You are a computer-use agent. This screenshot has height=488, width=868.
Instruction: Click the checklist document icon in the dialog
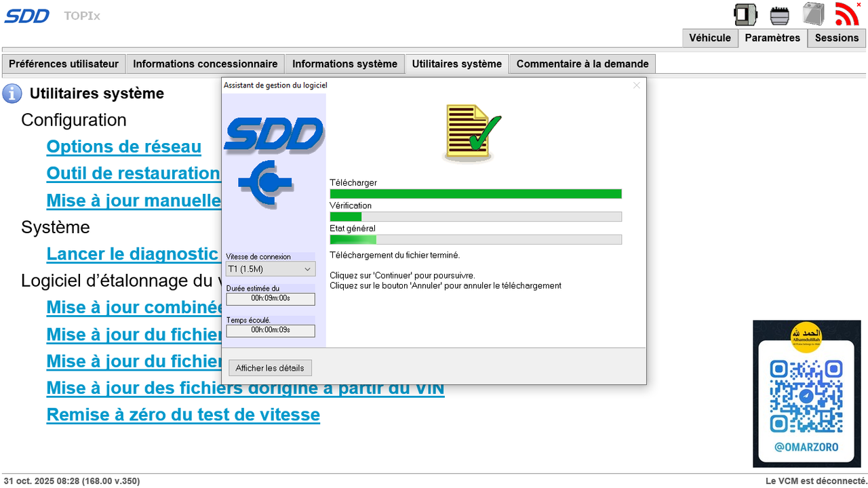472,133
